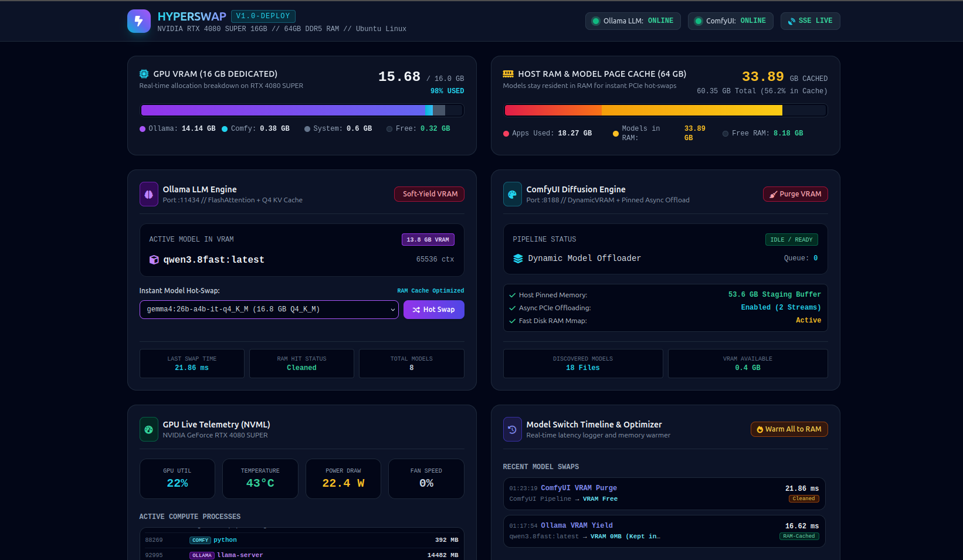The width and height of the screenshot is (963, 560).
Task: Click the 53.6 GB Staging Buffer value
Action: point(775,294)
